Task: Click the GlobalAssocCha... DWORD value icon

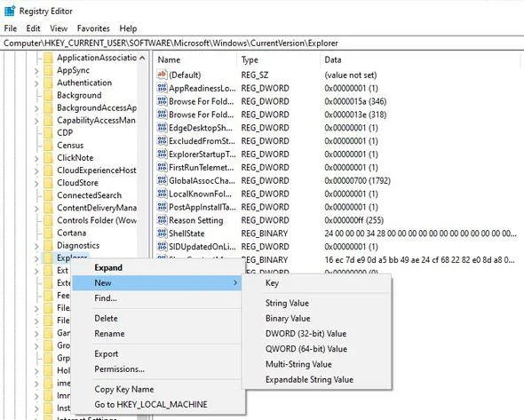Action: 162,180
